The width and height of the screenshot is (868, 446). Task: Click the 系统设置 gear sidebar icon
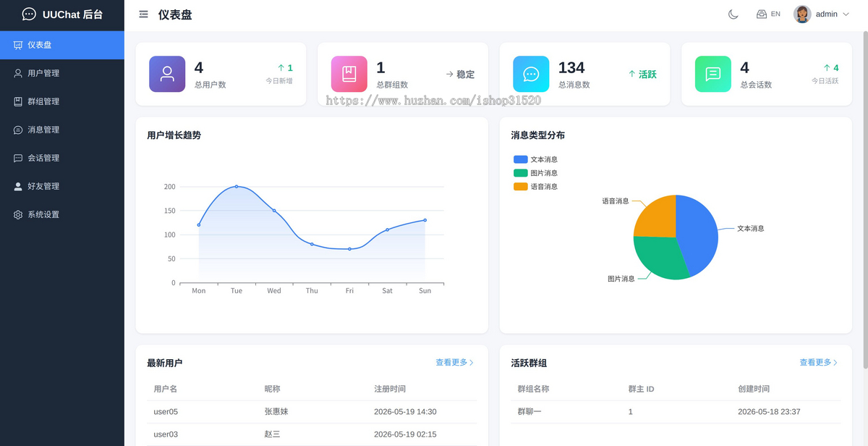pyautogui.click(x=18, y=214)
